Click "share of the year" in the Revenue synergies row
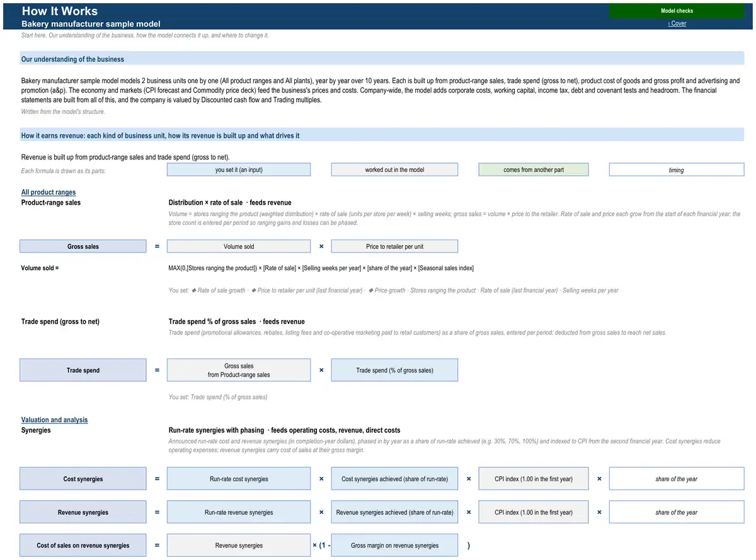This screenshot has height=560, width=756. point(677,512)
